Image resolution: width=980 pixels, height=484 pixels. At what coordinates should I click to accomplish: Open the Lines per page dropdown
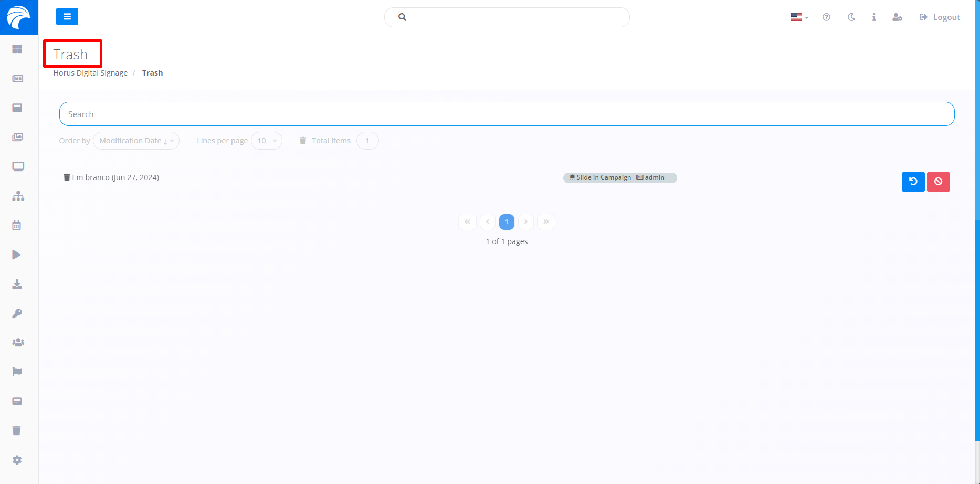tap(267, 141)
